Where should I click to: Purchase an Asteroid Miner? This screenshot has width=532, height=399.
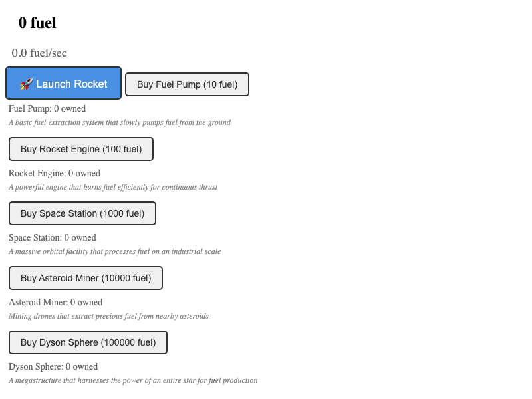tap(86, 278)
